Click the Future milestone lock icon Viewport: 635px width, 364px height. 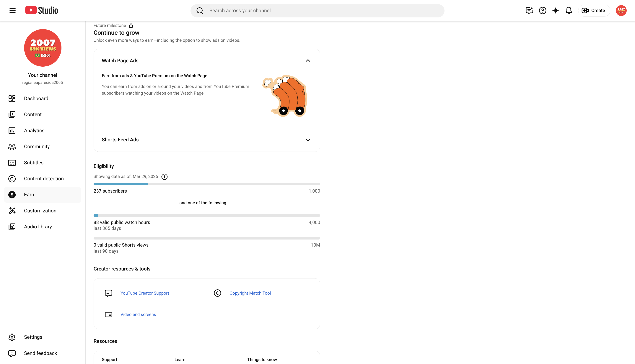pos(131,25)
